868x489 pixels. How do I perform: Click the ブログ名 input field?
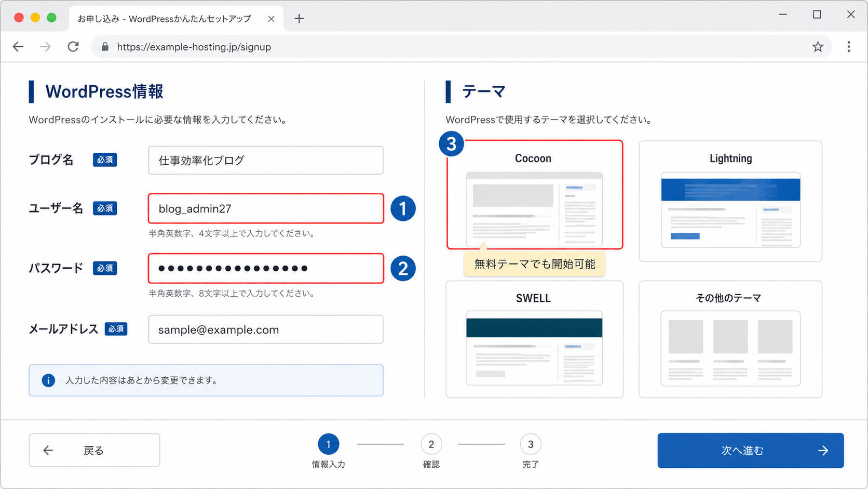[x=266, y=160]
